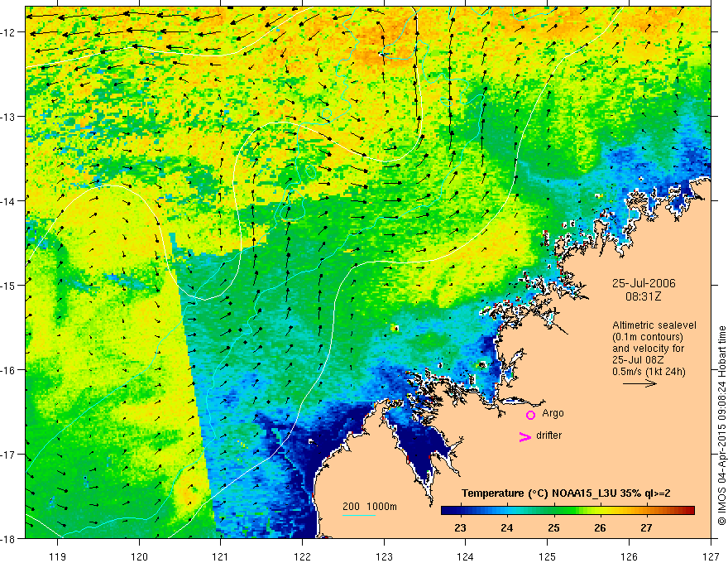
Task: Click the temperature color bar
Action: tap(568, 511)
